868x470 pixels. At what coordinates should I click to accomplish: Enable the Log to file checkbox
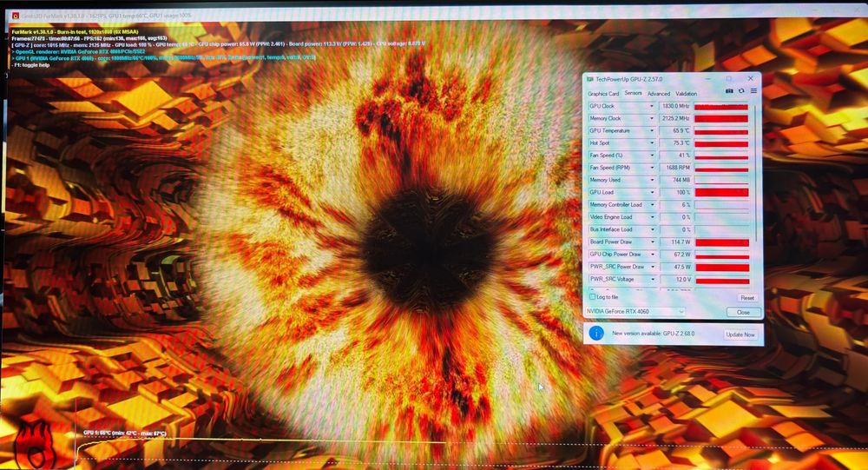click(592, 297)
